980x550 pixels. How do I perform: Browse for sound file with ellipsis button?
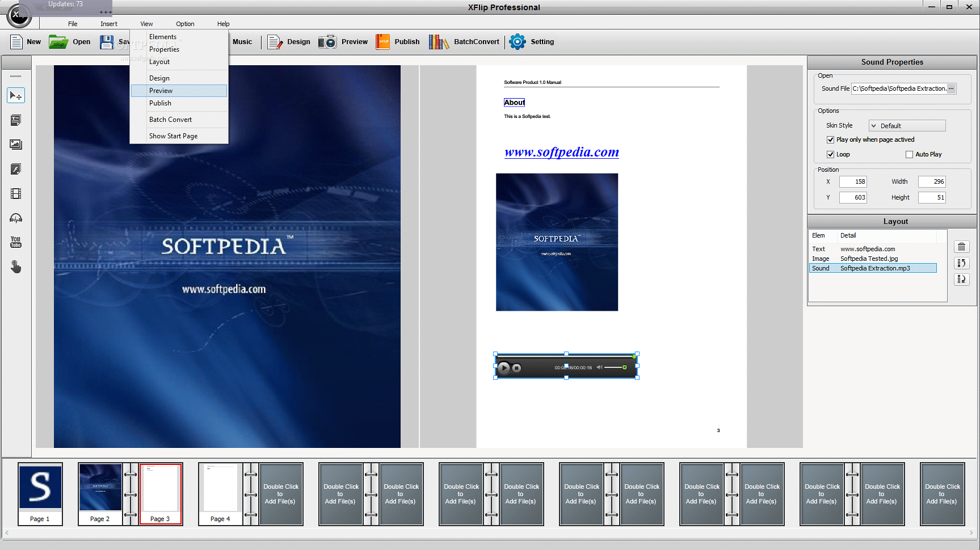pos(951,88)
